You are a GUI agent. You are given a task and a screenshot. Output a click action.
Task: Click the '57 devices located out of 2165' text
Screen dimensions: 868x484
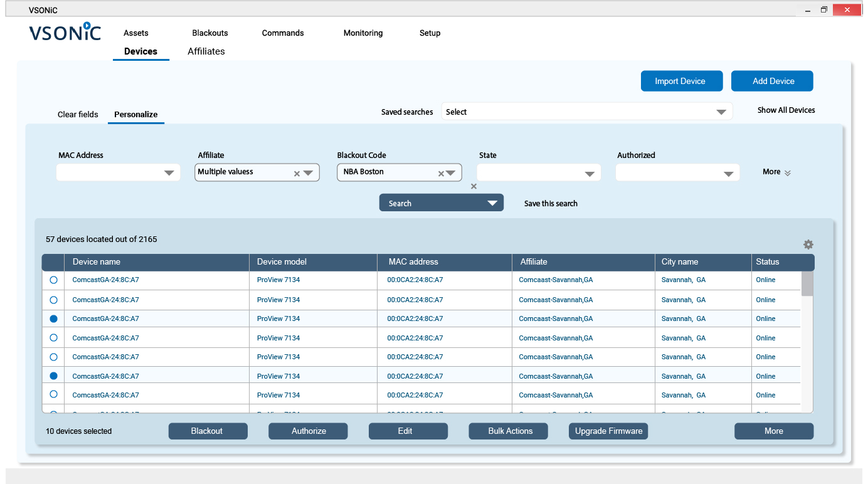pyautogui.click(x=102, y=239)
